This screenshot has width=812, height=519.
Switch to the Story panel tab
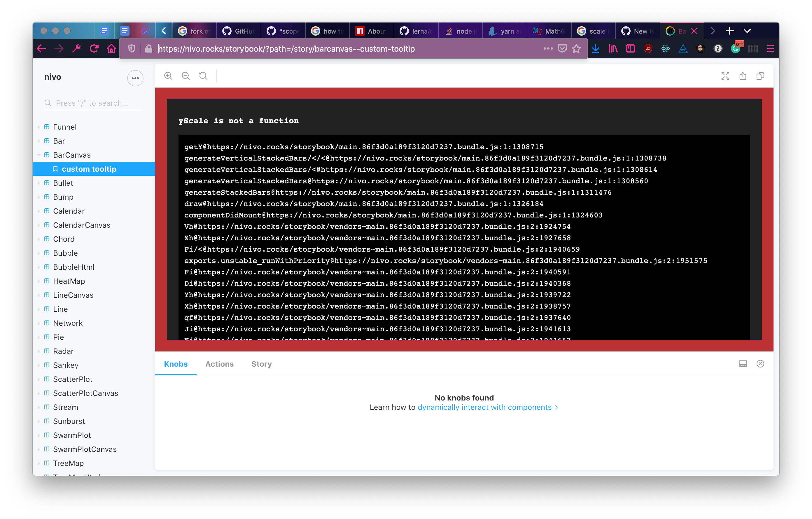(x=261, y=364)
